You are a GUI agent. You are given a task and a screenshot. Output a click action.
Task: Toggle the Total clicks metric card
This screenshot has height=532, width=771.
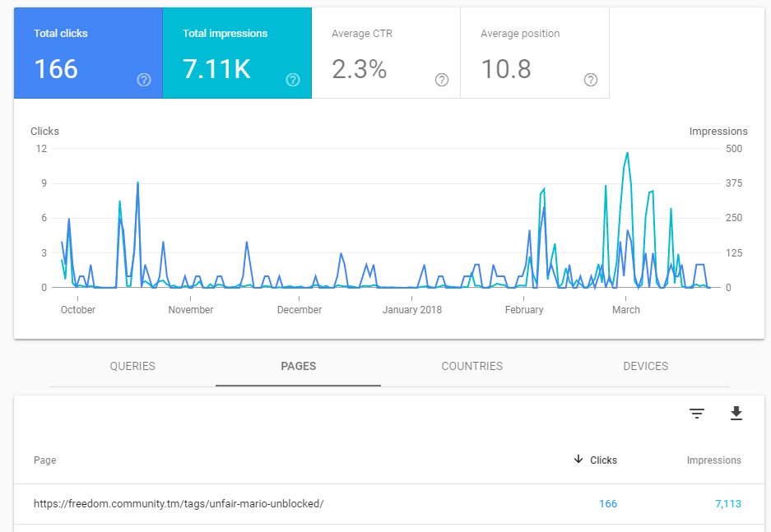88,53
